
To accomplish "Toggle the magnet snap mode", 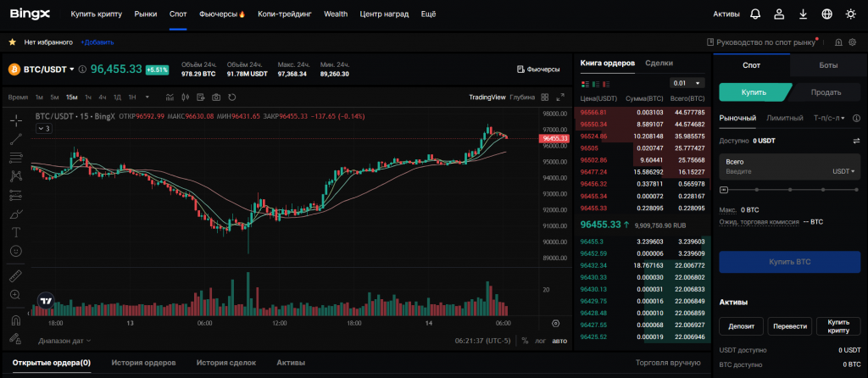I will point(16,320).
